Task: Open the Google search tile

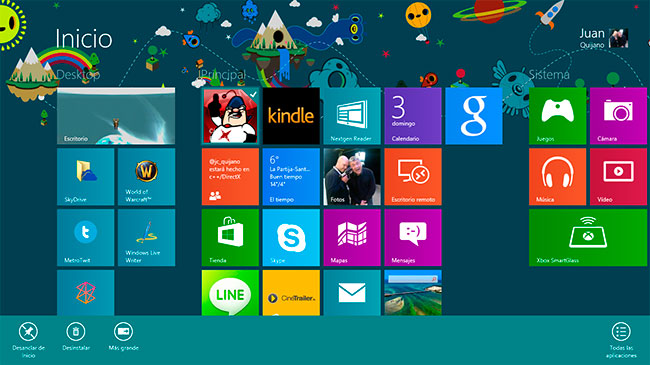Action: pyautogui.click(x=474, y=116)
